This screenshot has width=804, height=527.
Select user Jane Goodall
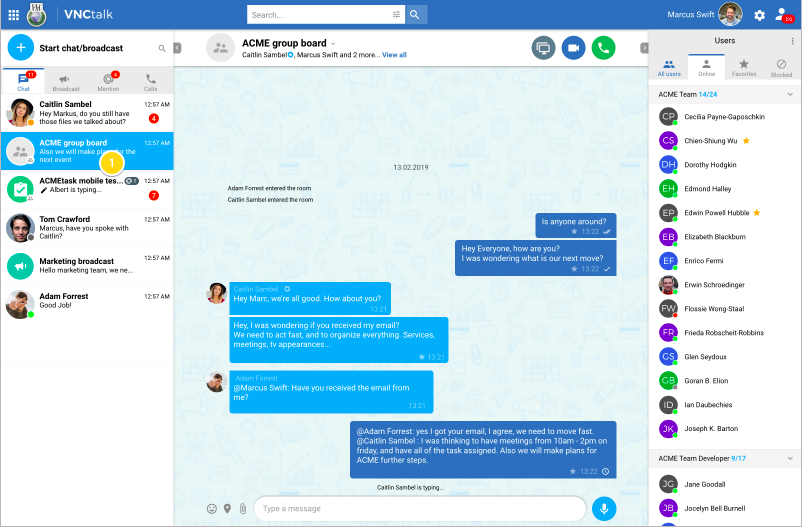[724, 484]
